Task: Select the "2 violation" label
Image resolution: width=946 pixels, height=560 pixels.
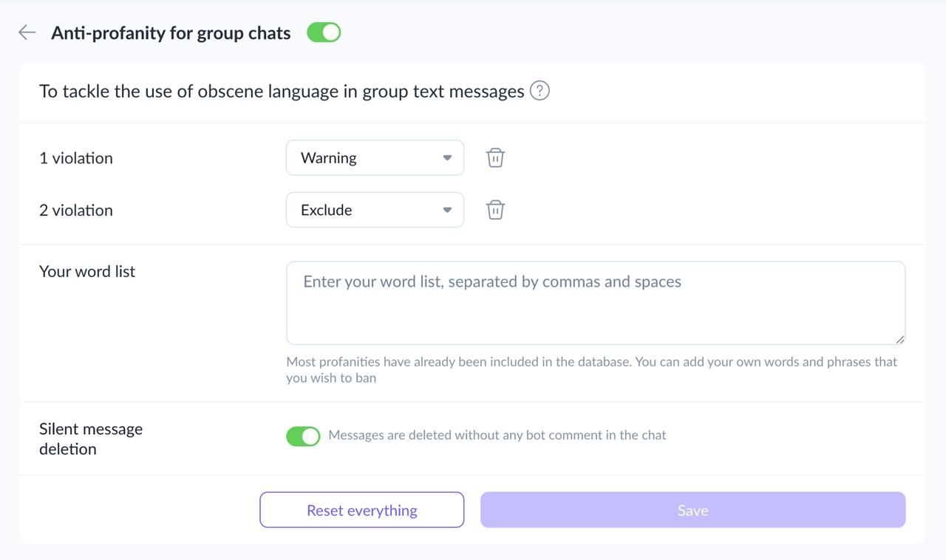Action: [x=76, y=210]
